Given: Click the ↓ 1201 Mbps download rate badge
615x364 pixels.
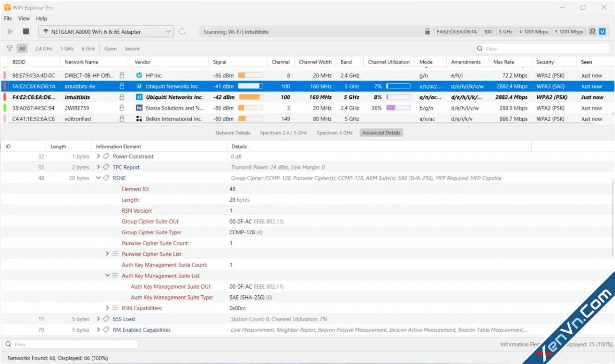Looking at the screenshot, I should point(533,32).
